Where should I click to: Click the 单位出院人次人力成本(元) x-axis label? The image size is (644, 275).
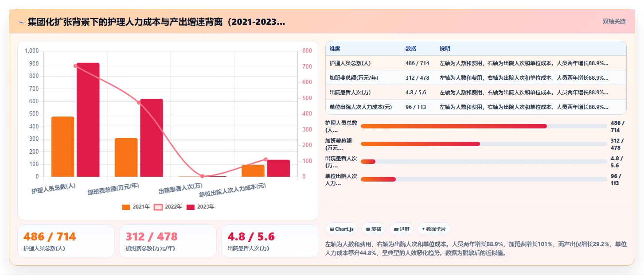click(233, 190)
